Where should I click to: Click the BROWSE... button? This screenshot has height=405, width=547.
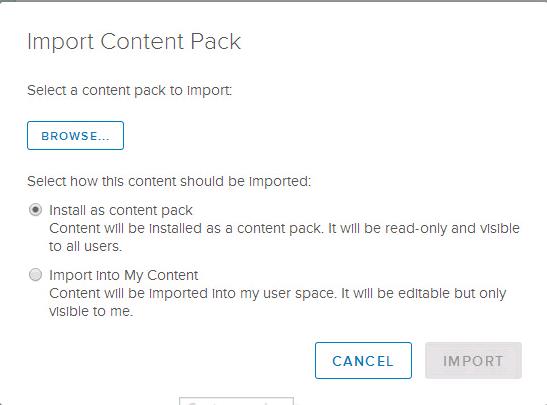[75, 136]
